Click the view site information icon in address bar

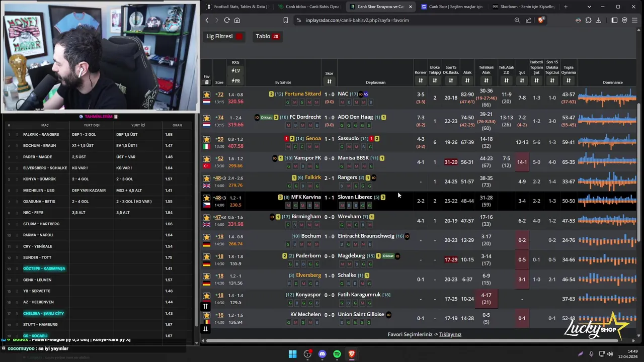299,20
